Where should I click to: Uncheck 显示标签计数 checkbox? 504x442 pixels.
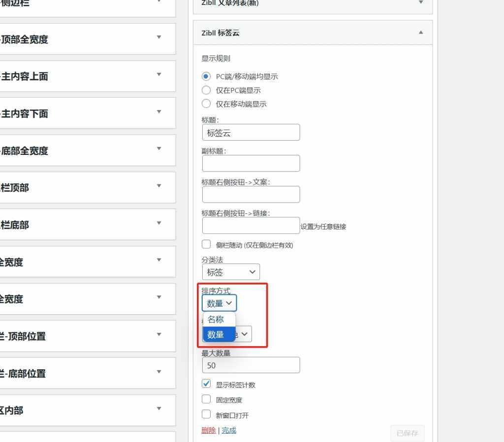tap(206, 383)
